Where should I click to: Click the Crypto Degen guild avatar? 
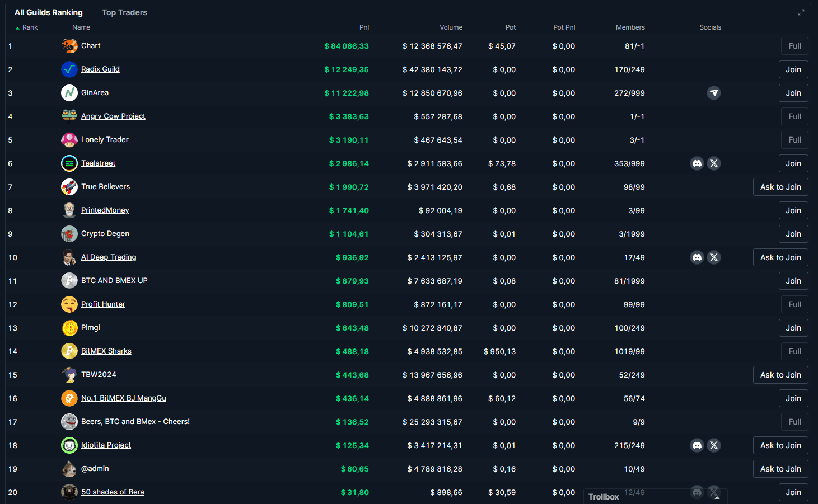click(x=69, y=234)
